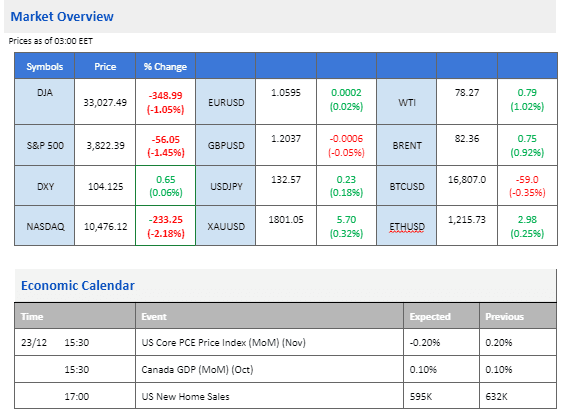584x419 pixels.
Task: Click the Canada GDP (MoM) event row
Action: [x=285, y=369]
